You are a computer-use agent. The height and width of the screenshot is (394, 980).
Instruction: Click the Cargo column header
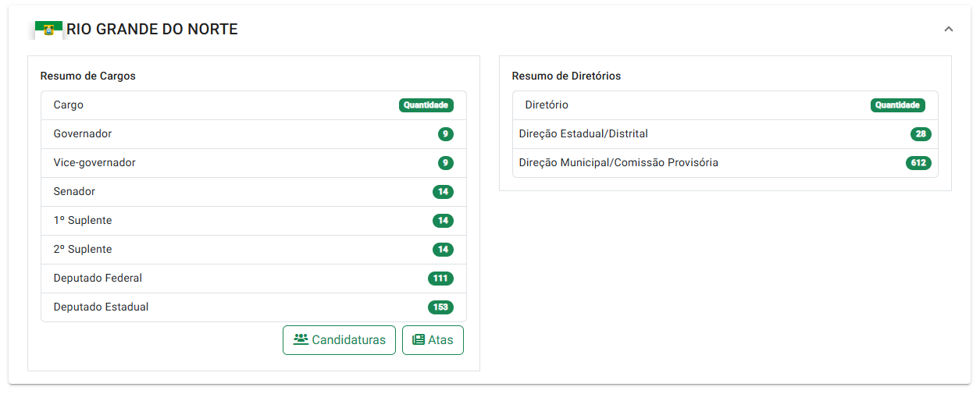(x=69, y=105)
